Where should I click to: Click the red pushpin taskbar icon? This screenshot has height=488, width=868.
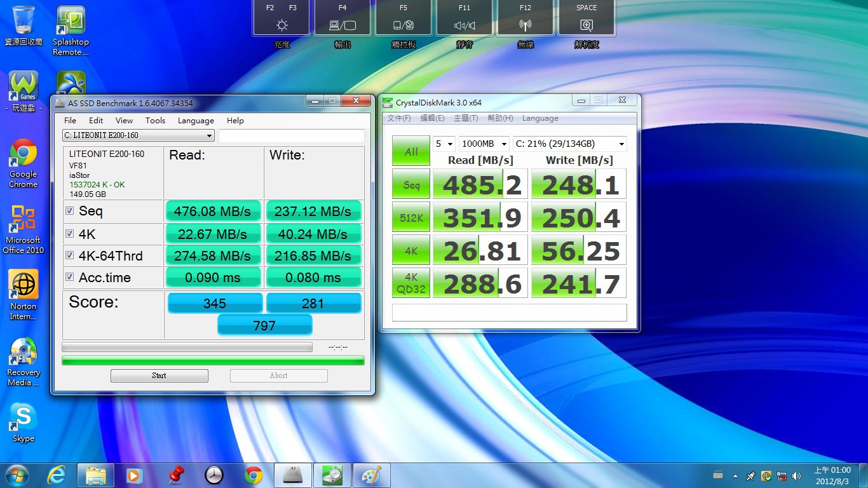[x=175, y=475]
